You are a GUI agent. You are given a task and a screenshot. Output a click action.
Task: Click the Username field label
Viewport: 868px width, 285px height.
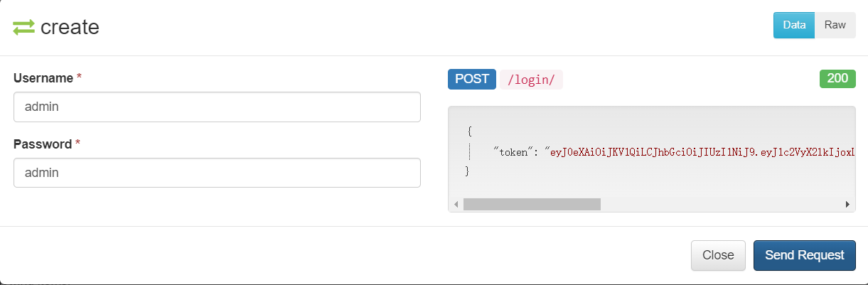coord(43,77)
